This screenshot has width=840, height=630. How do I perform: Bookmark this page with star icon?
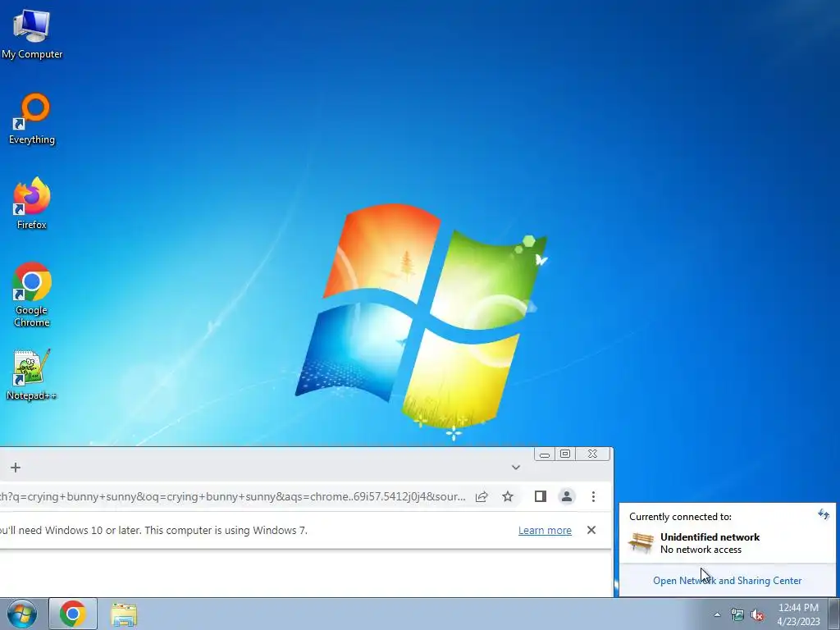coord(508,496)
